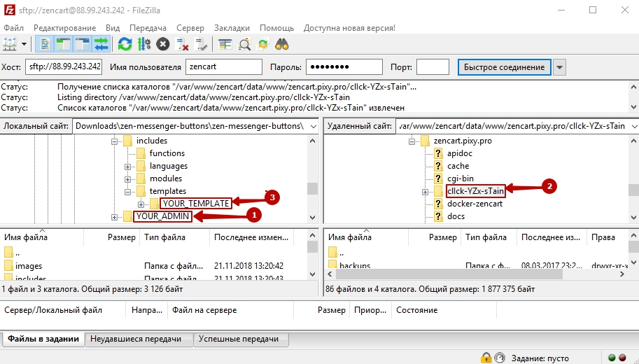Screen dimensions: 639x364
Task: Open the Редактирование menu
Action: [64, 28]
